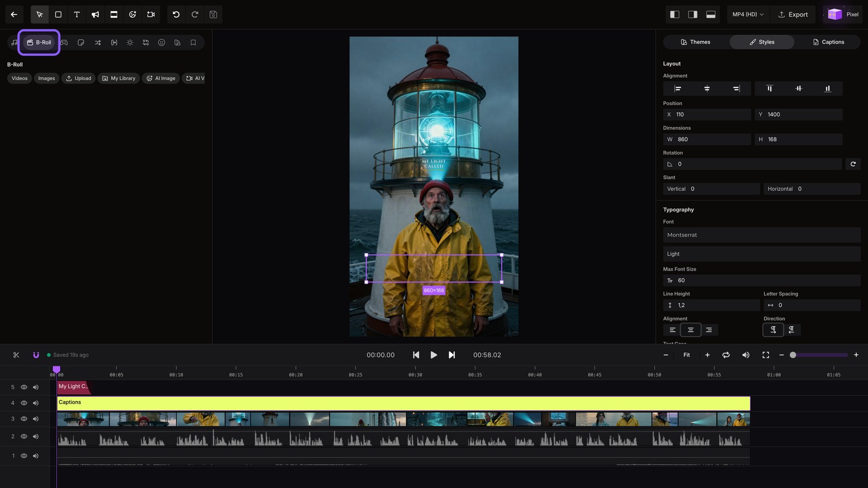Screen dimensions: 868x488
Task: Open the game controller panel
Action: point(64,42)
